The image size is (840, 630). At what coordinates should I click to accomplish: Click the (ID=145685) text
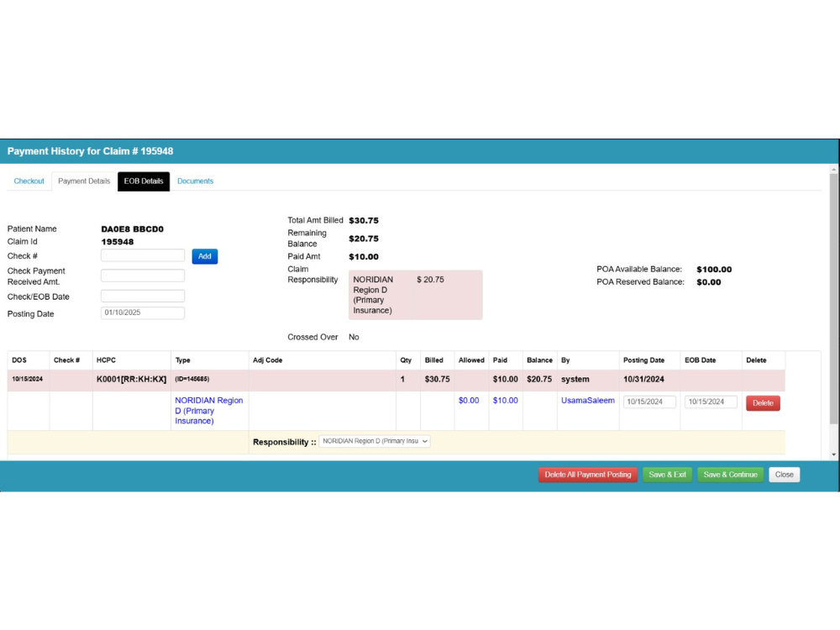[x=192, y=380]
